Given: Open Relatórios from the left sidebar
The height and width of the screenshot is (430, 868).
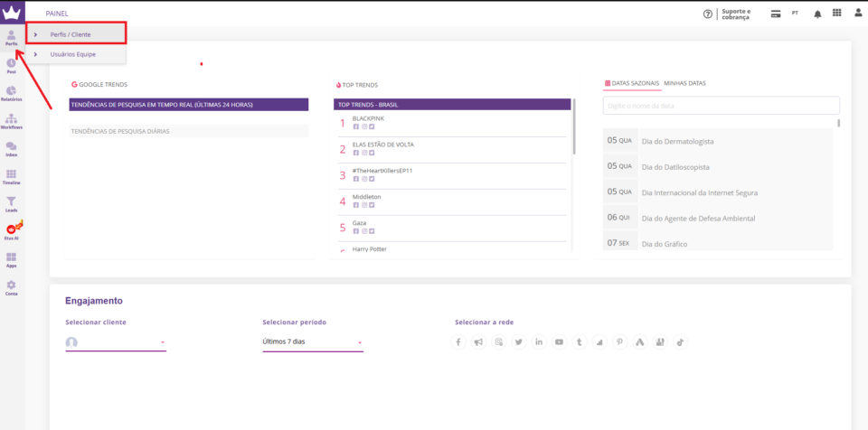Looking at the screenshot, I should [11, 93].
